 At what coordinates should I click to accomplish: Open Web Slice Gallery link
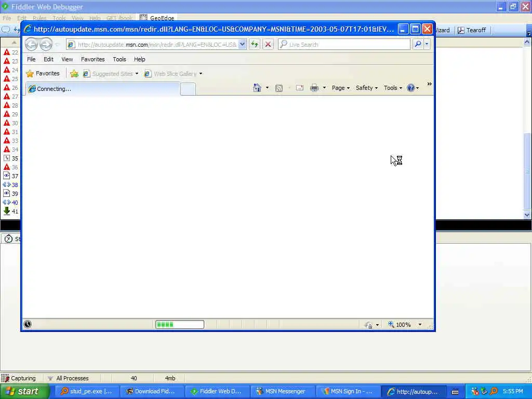point(173,74)
